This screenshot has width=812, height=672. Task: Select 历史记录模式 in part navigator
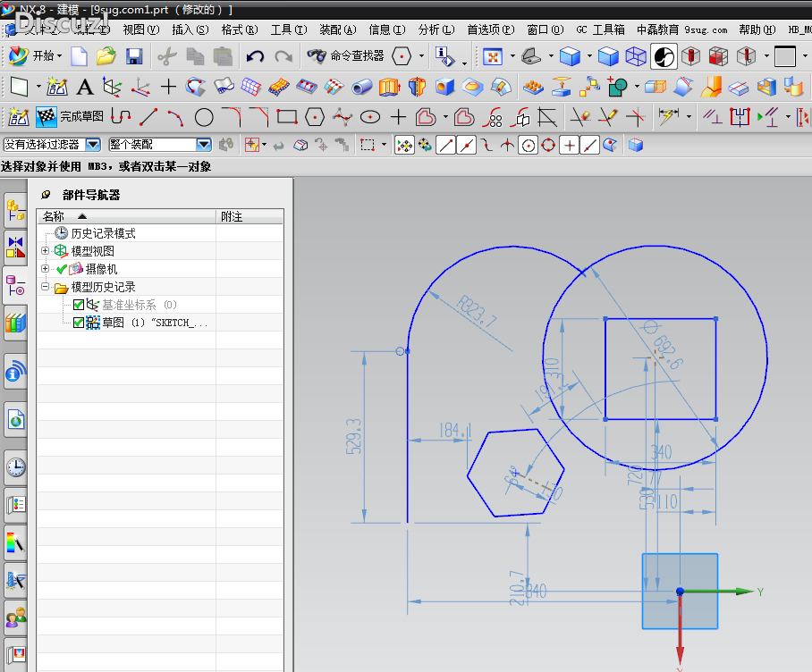(x=103, y=233)
